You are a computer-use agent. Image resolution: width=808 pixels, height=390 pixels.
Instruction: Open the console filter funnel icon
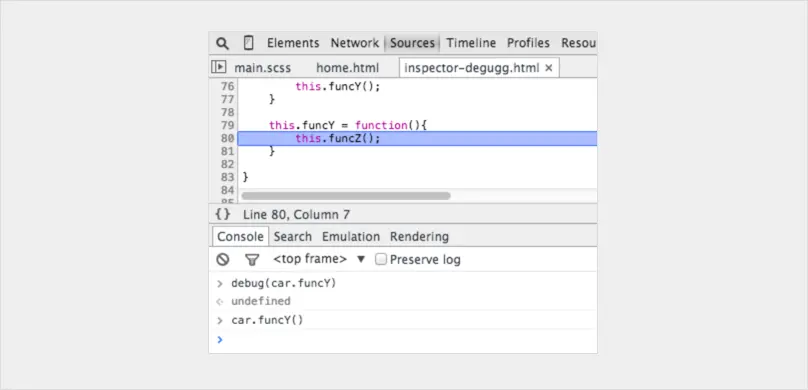coord(252,260)
